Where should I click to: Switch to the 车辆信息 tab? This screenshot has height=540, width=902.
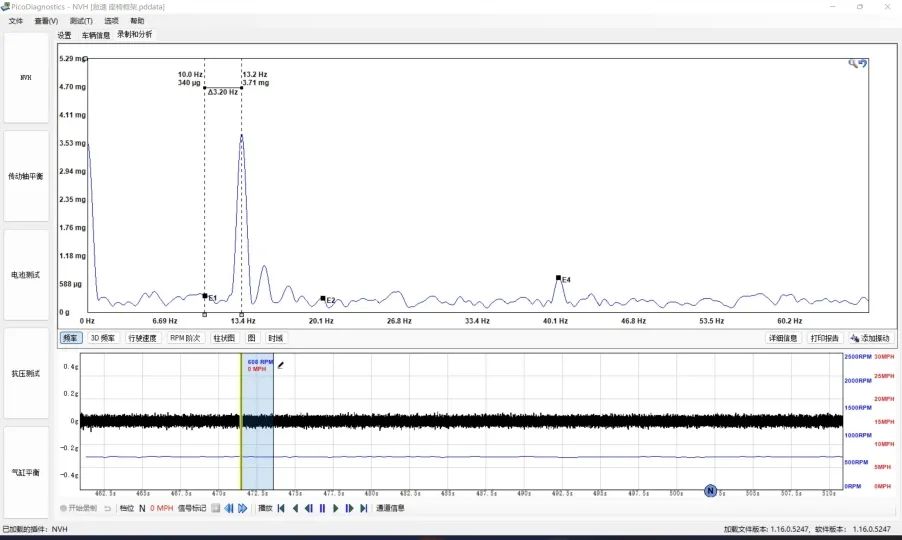(95, 35)
